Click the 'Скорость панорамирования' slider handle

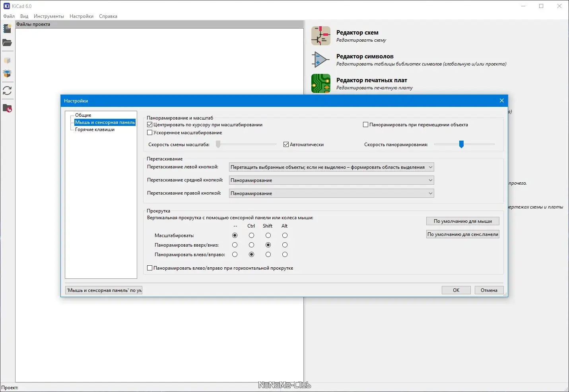(461, 144)
